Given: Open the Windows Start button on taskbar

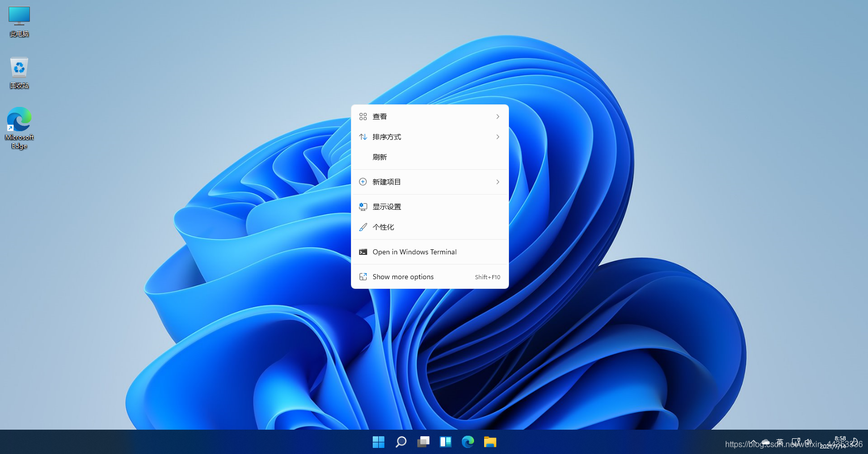Looking at the screenshot, I should point(378,442).
